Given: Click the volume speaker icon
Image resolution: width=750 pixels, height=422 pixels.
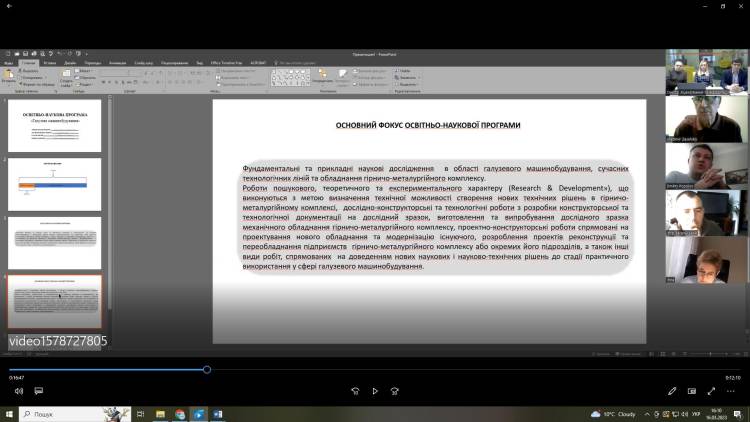Looking at the screenshot, I should [19, 391].
